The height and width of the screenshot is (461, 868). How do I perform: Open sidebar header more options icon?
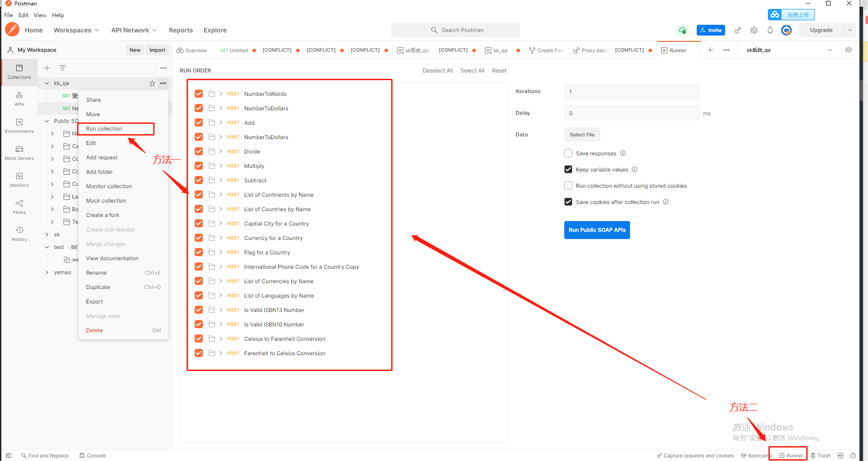[x=164, y=68]
